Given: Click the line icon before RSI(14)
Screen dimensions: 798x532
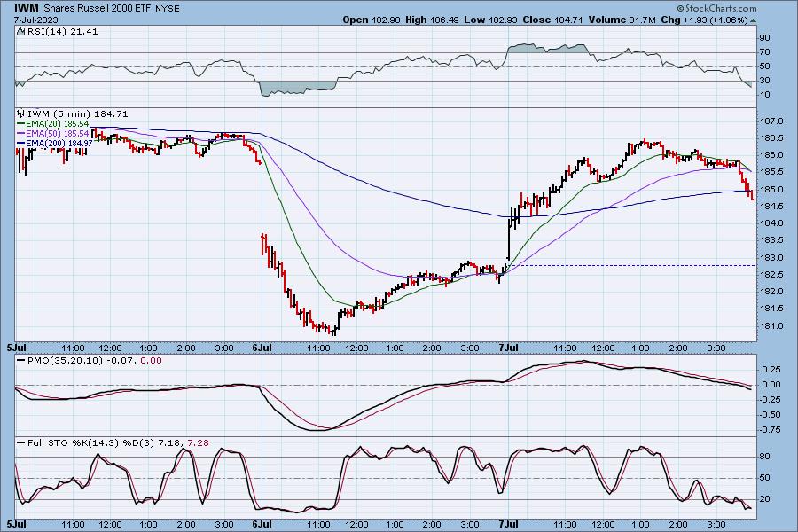Looking at the screenshot, I should pos(21,31).
